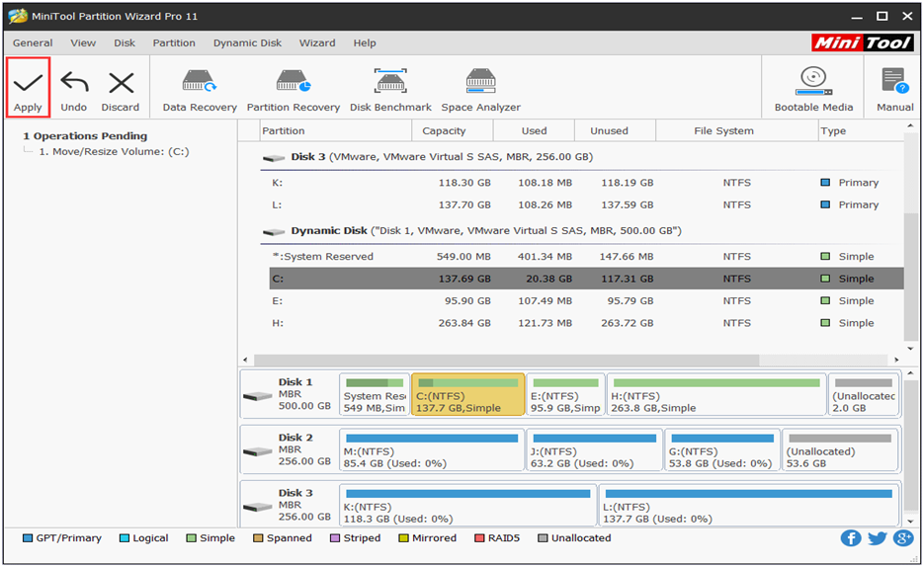Undo the last operation
This screenshot has height=567, width=924.
pyautogui.click(x=74, y=91)
